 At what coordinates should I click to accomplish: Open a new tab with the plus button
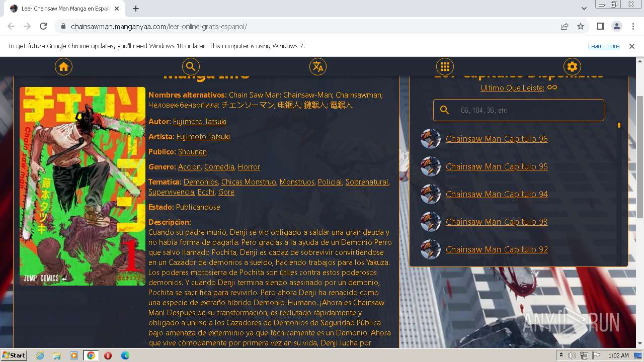click(x=136, y=9)
